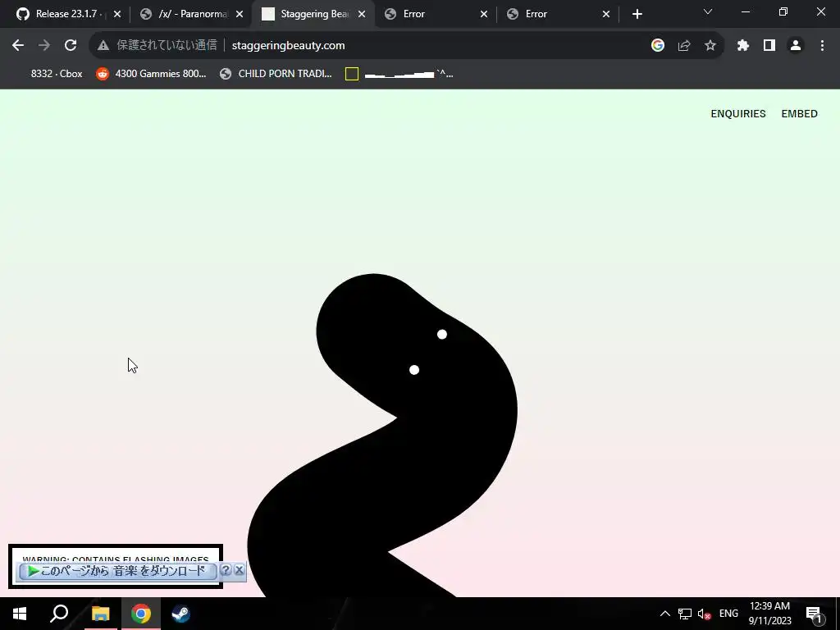Image resolution: width=840 pixels, height=630 pixels.
Task: Switch to the /x/ - Paranormal tab
Action: point(190,14)
